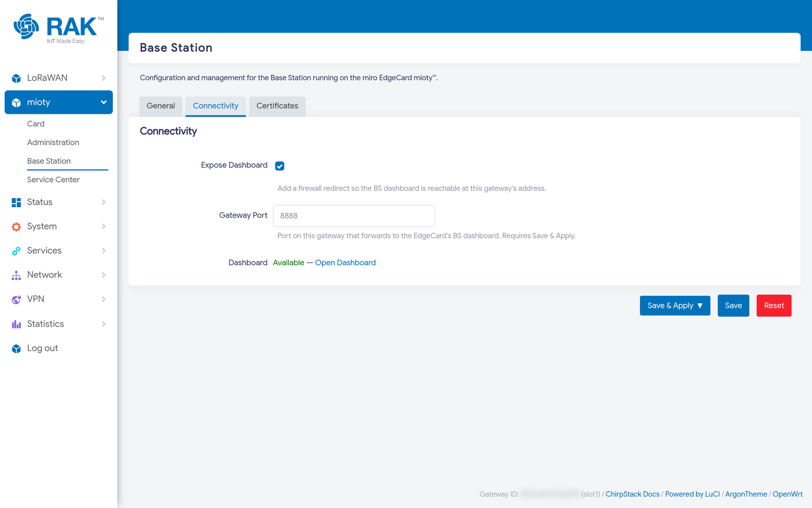Click the red Reset button
The image size is (812, 508).
[x=774, y=306]
